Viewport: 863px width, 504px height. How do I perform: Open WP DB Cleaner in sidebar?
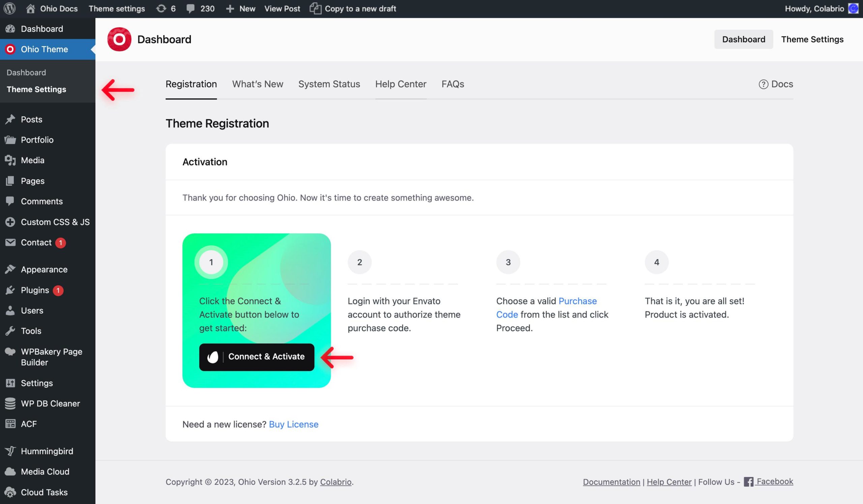[50, 403]
